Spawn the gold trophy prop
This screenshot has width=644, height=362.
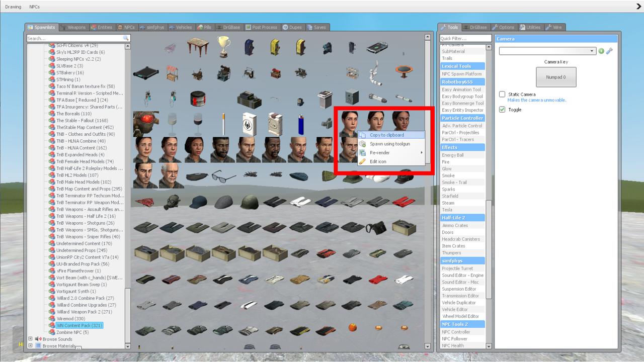(x=223, y=48)
